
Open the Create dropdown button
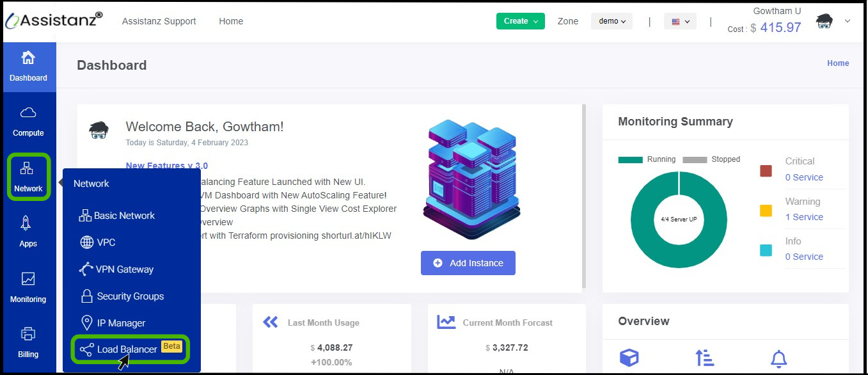coord(520,21)
